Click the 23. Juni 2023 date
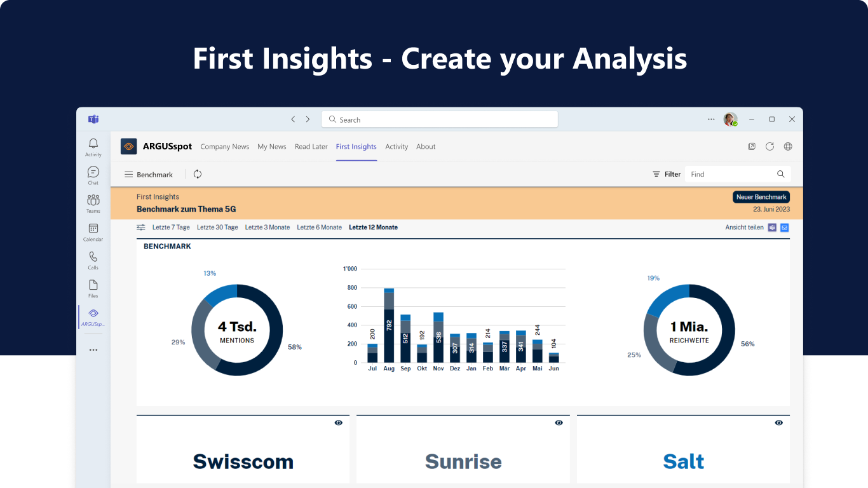The image size is (868, 488). (771, 209)
